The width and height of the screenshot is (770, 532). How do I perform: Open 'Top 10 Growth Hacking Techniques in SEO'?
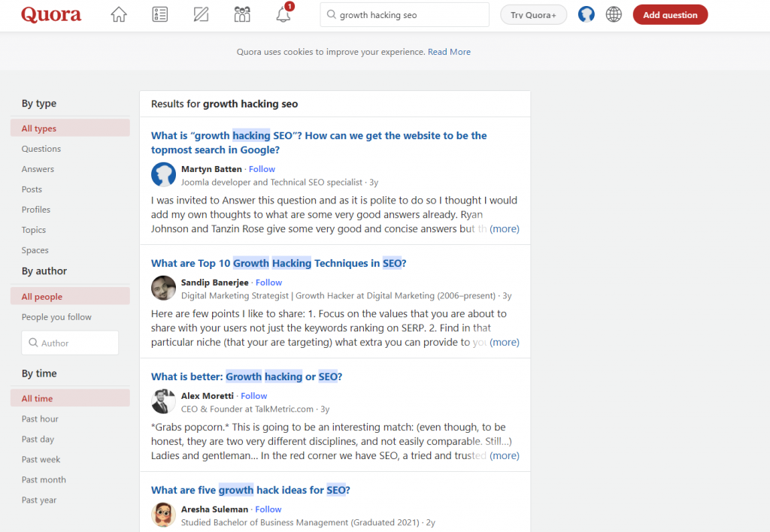(x=278, y=263)
